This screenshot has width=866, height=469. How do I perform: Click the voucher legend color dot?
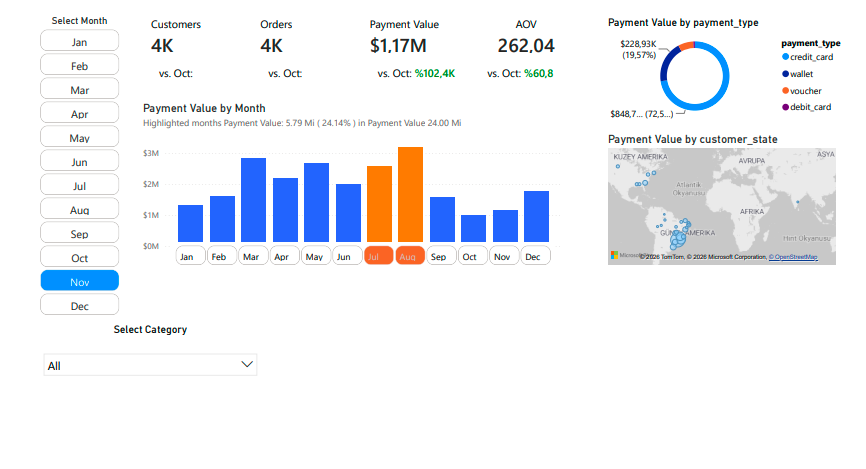coord(785,91)
